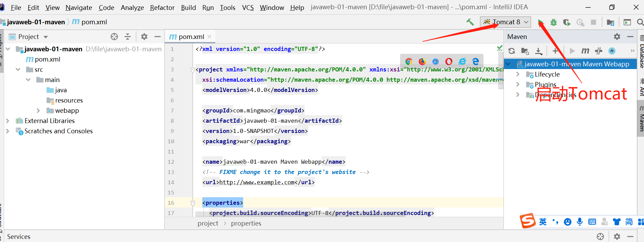644x242 pixels.
Task: Hide the Maven tool window
Action: [x=630, y=37]
